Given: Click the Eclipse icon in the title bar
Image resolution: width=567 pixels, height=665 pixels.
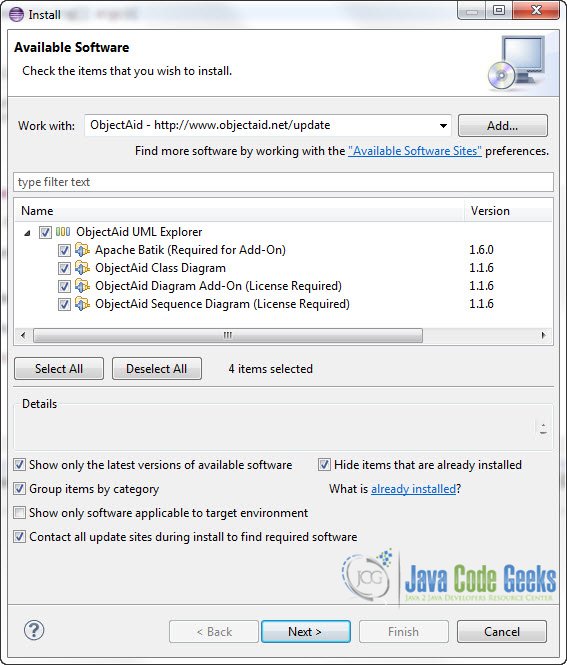Looking at the screenshot, I should click(x=17, y=14).
